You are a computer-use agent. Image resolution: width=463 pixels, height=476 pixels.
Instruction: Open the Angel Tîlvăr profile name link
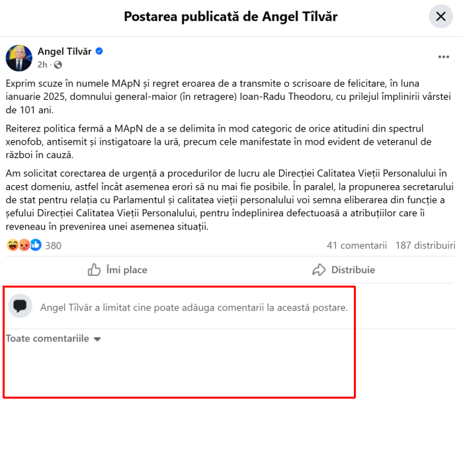tap(64, 52)
